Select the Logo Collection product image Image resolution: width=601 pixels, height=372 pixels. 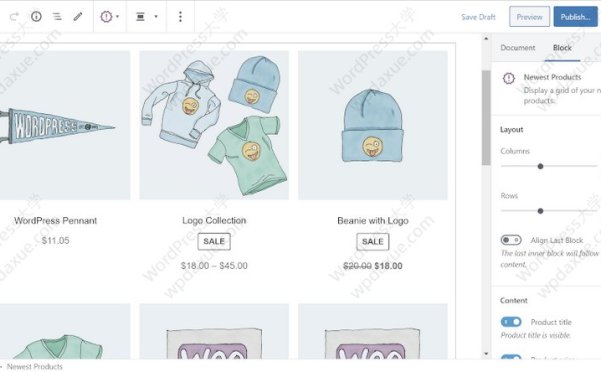214,125
